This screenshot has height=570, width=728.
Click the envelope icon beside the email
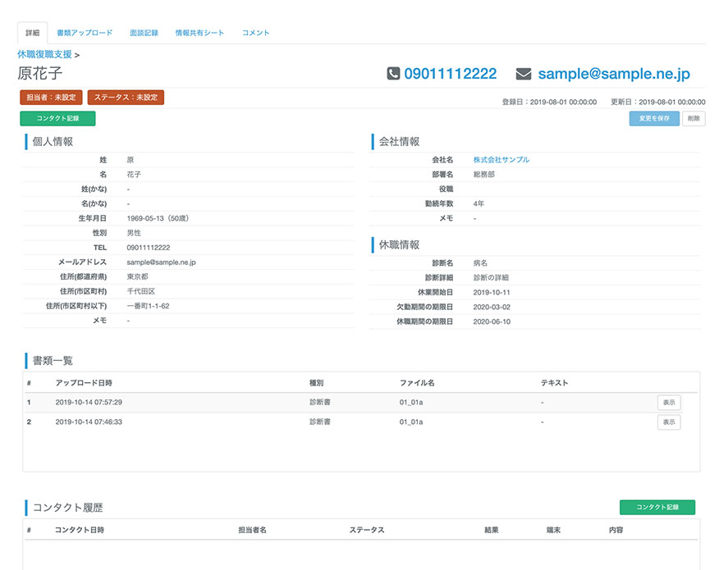point(524,74)
